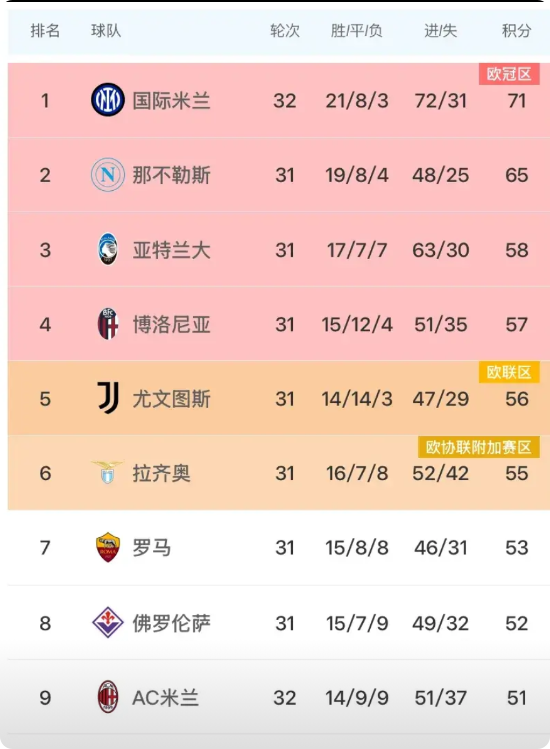
Task: Click the AS Roma wolf badge
Action: (x=108, y=547)
